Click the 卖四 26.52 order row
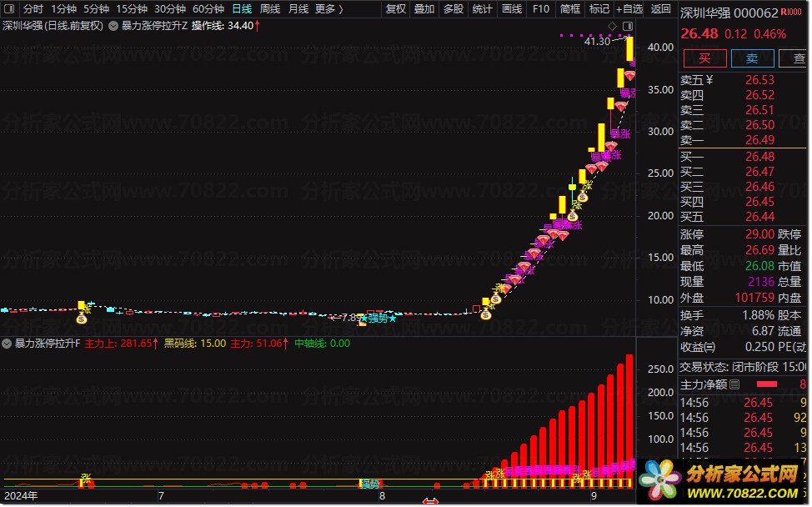This screenshot has width=812, height=507. coord(744,95)
